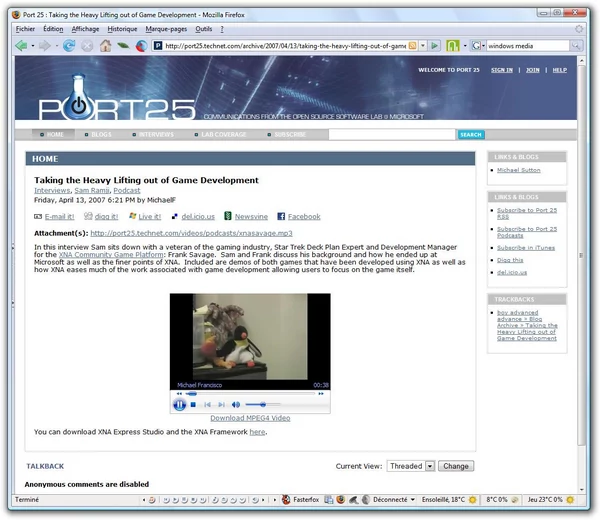Expand the address bar URL dropdown
600x520 pixels.
point(423,46)
